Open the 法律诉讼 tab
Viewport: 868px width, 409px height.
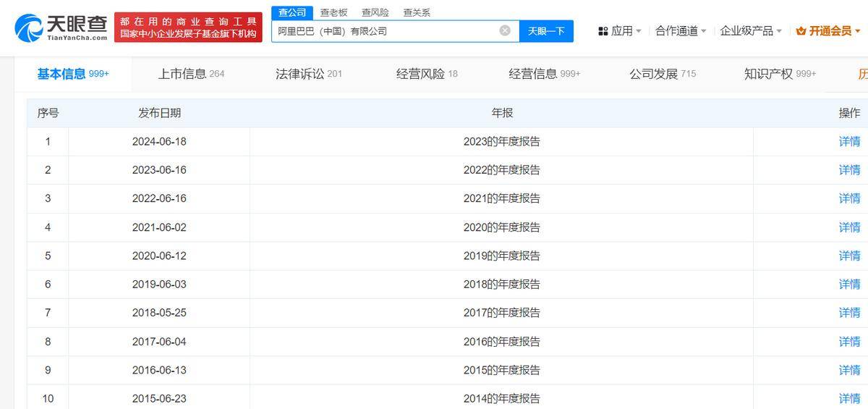click(309, 74)
